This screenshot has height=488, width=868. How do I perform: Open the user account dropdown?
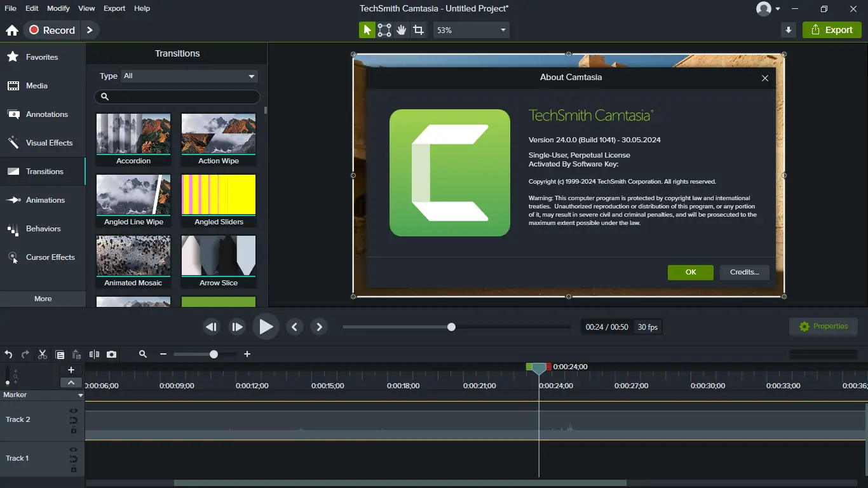[x=768, y=9]
